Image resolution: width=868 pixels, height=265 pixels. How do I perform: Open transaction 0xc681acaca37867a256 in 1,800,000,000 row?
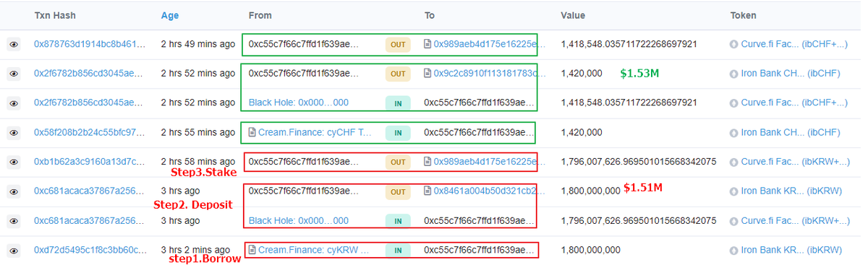point(90,191)
